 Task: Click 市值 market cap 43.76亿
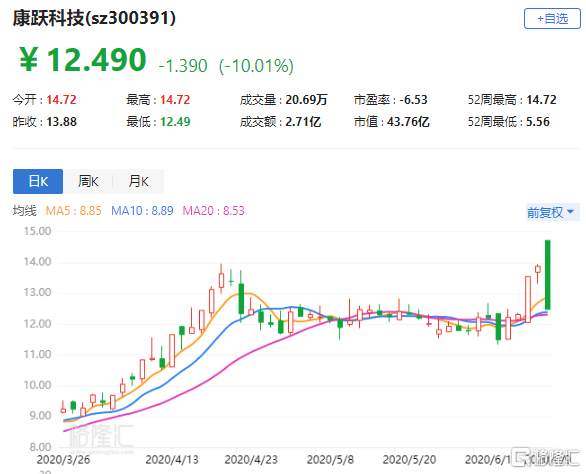(x=408, y=122)
